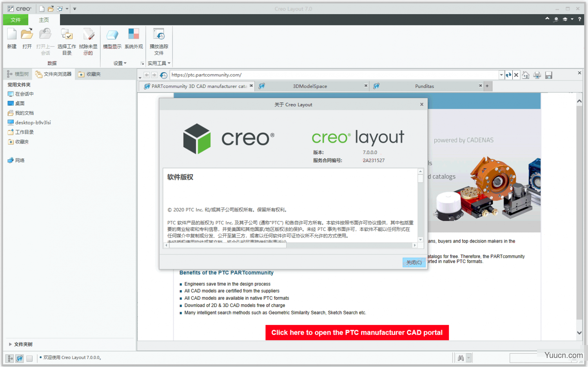
Task: Click browser Forward arrow button
Action: tap(154, 75)
